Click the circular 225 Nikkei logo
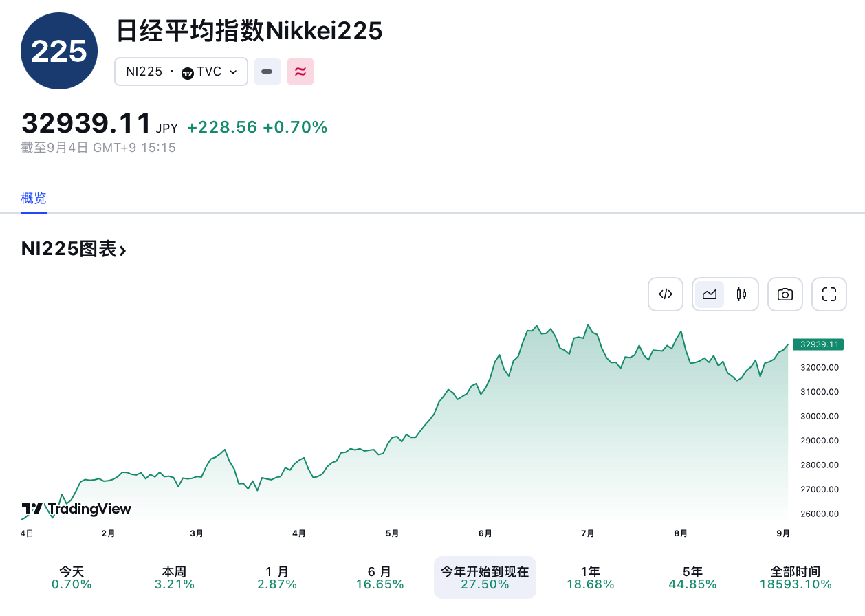The height and width of the screenshot is (616, 865). click(x=59, y=50)
